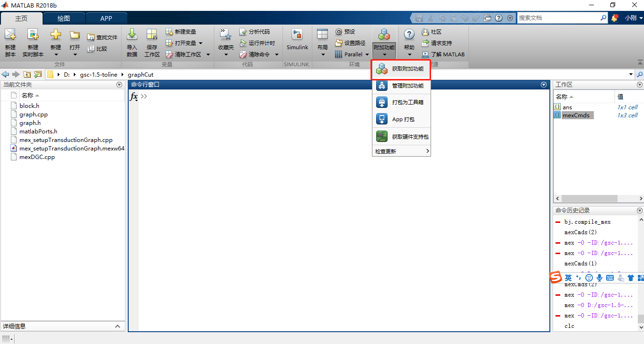Click the Sogou IME microphone icon
Screen dimensions: 644x344
click(600, 278)
